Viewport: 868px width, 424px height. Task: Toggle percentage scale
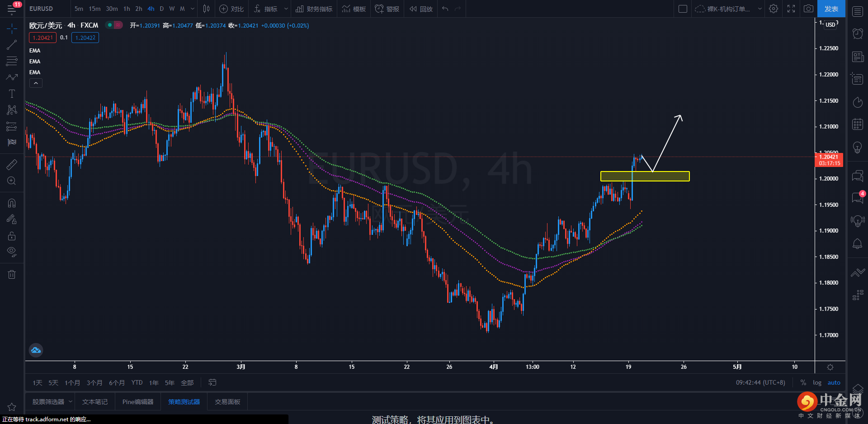pos(803,383)
